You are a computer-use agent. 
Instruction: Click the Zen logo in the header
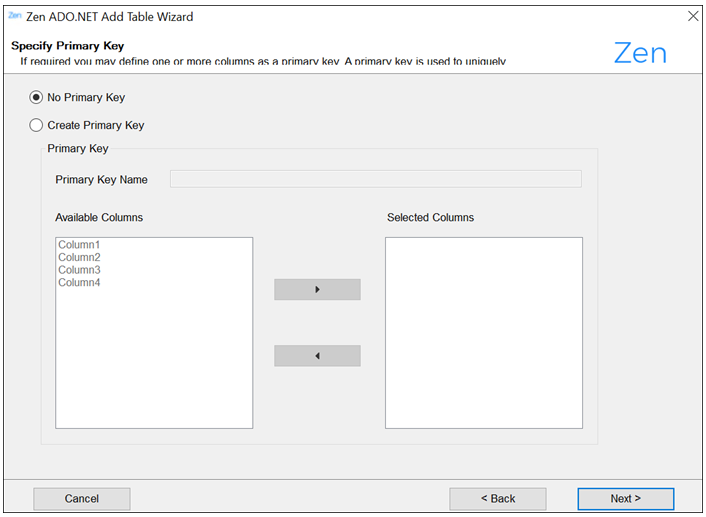[x=640, y=53]
